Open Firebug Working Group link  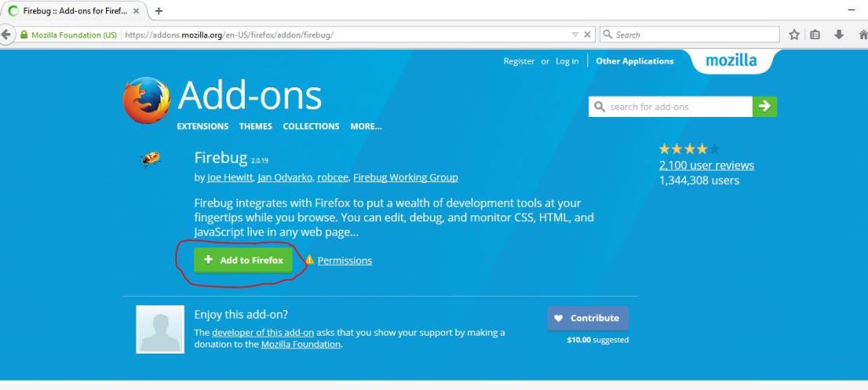click(405, 177)
